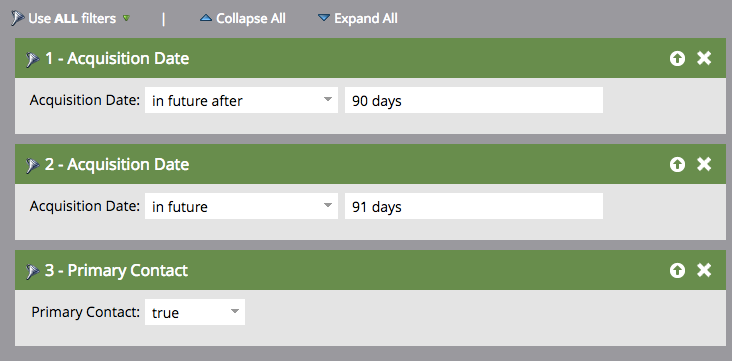Remove the Primary Contact filter
Viewport: 732px width, 361px height.
[704, 270]
